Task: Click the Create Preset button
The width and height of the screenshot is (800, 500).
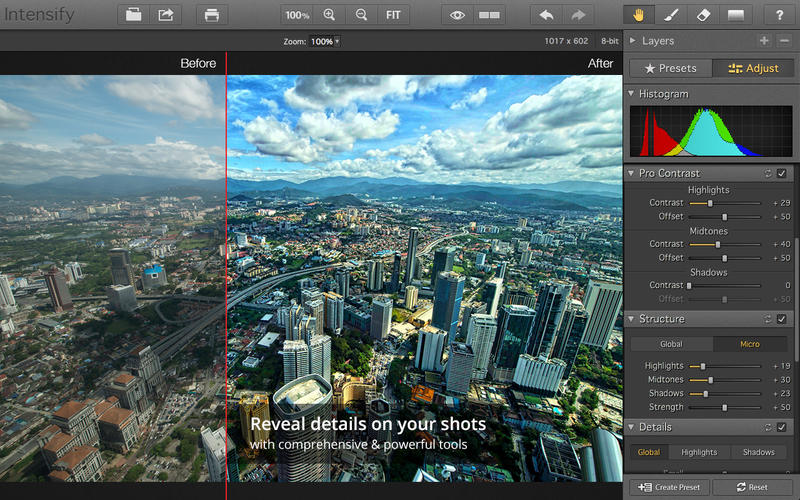Action: click(669, 487)
